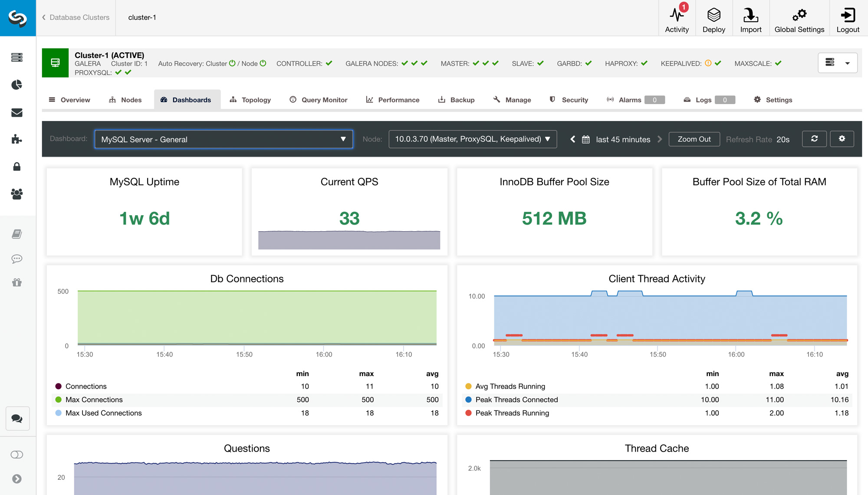868x495 pixels.
Task: Click the calendar time range icon
Action: pyautogui.click(x=585, y=139)
